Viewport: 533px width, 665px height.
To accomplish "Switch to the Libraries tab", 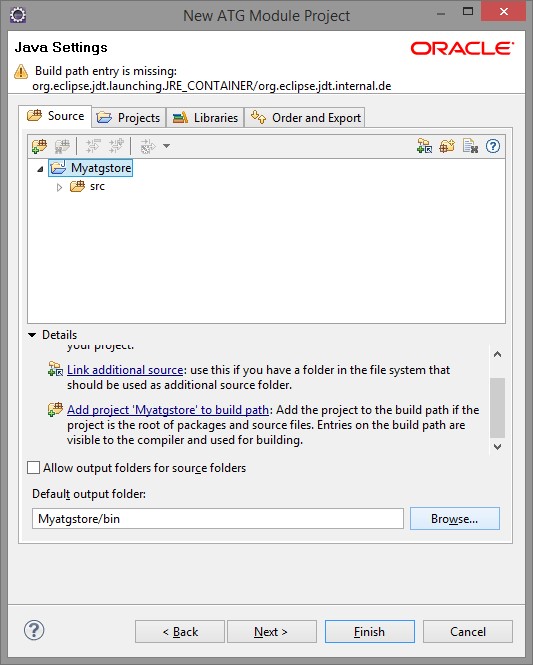I will [205, 117].
